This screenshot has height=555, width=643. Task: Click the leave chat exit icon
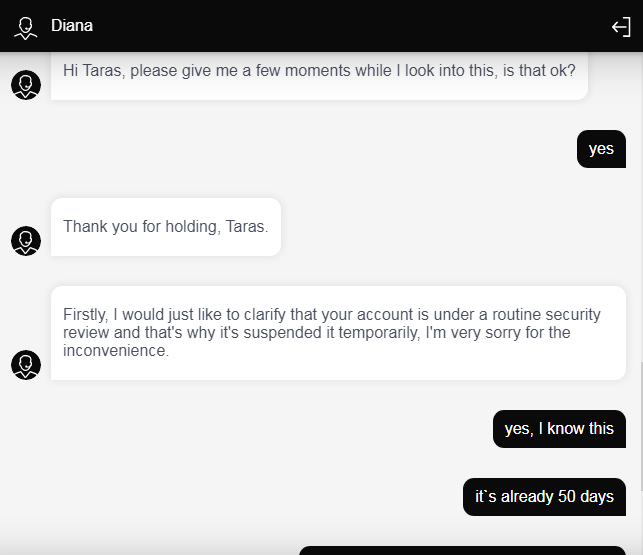click(x=621, y=27)
